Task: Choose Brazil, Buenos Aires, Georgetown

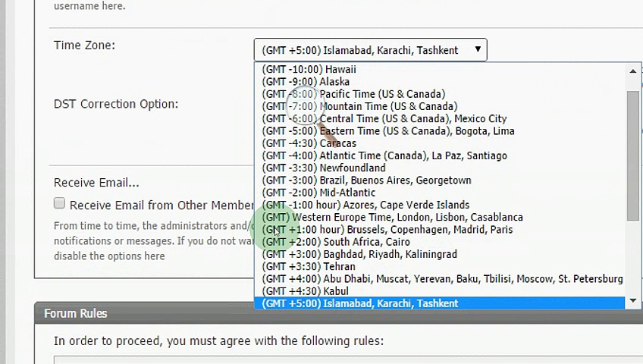Action: click(x=366, y=180)
